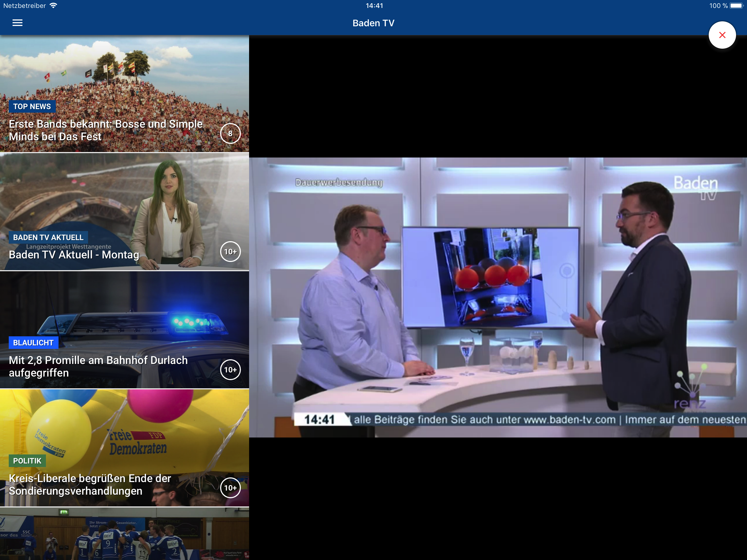Select the BLAULICHT category label
The height and width of the screenshot is (560, 747).
(x=33, y=343)
